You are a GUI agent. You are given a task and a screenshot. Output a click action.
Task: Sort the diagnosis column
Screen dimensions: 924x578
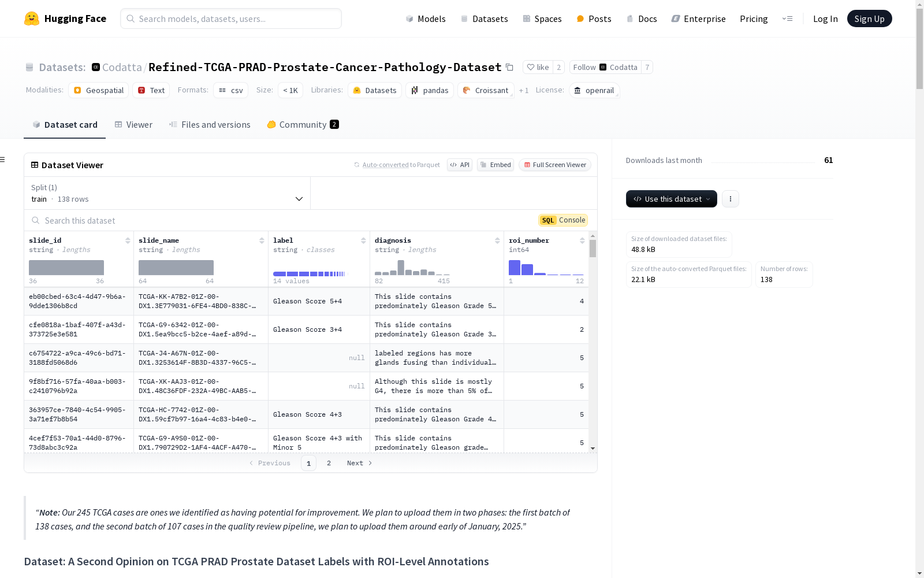(x=497, y=240)
